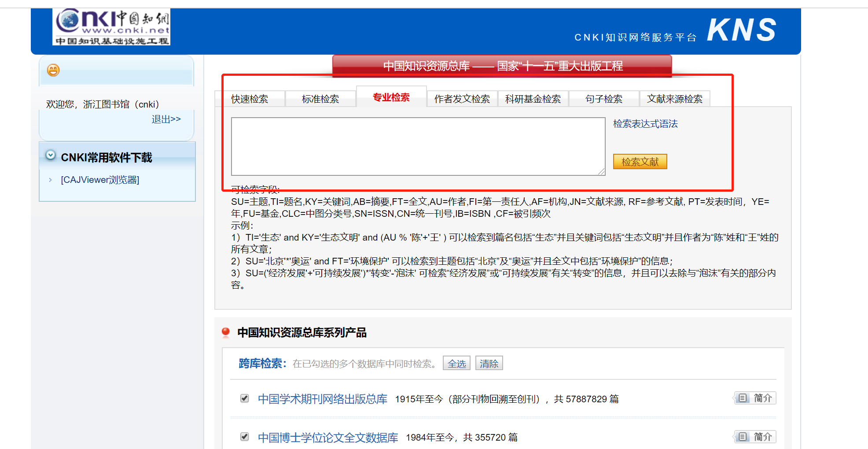The image size is (868, 449).
Task: Open the [CAJViewer浏览器] download link
Action: pyautogui.click(x=100, y=180)
